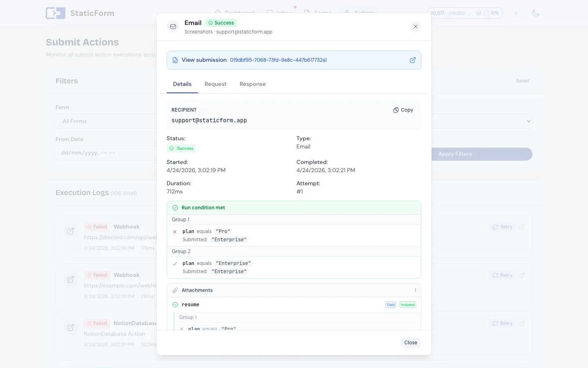Click the check icon beside Run condition met
Image resolution: width=588 pixels, height=368 pixels.
click(x=175, y=208)
